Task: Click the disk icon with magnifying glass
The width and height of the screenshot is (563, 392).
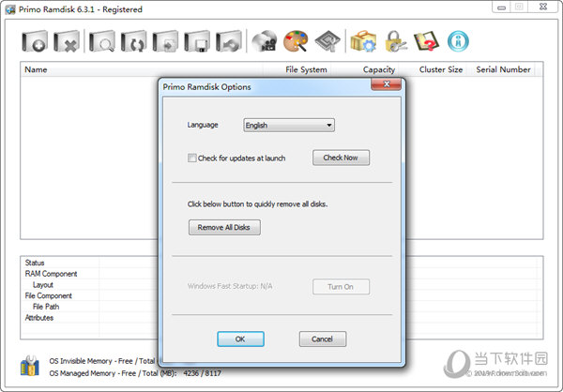Action: click(102, 41)
